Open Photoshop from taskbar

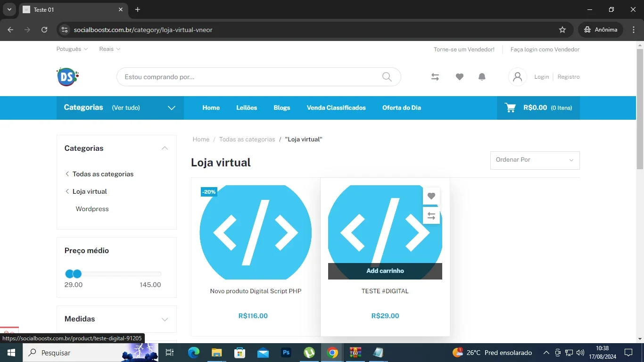point(286,353)
